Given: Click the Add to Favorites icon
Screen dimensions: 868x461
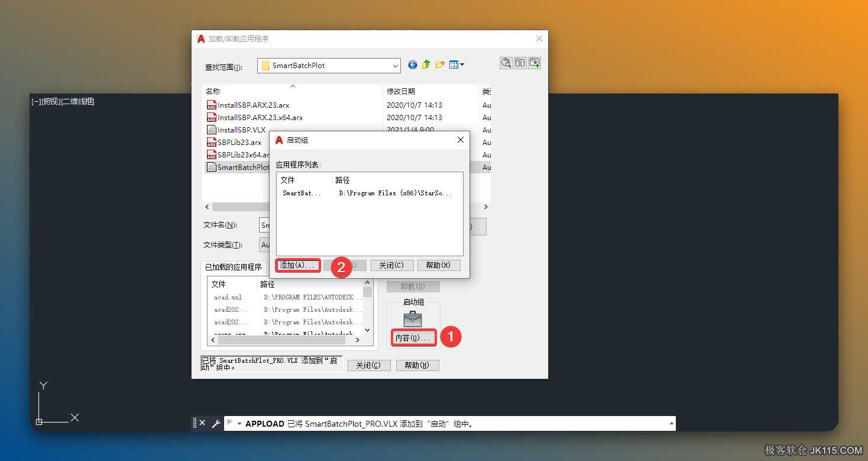Looking at the screenshot, I should tap(535, 63).
